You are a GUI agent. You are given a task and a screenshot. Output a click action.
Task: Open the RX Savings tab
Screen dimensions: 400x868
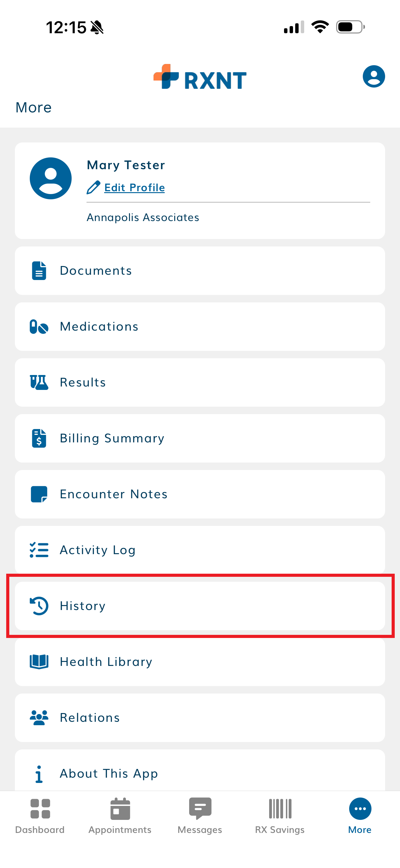tap(280, 815)
